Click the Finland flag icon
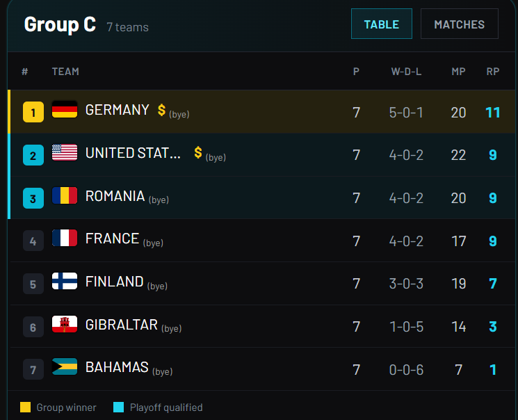 (65, 281)
